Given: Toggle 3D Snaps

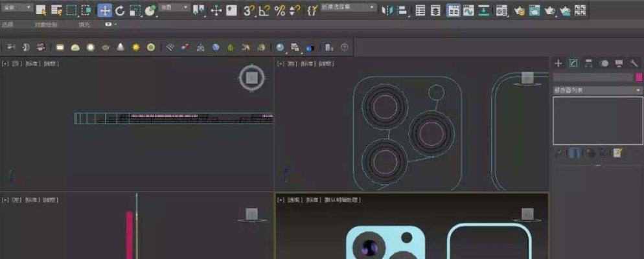Looking at the screenshot, I should tap(249, 10).
